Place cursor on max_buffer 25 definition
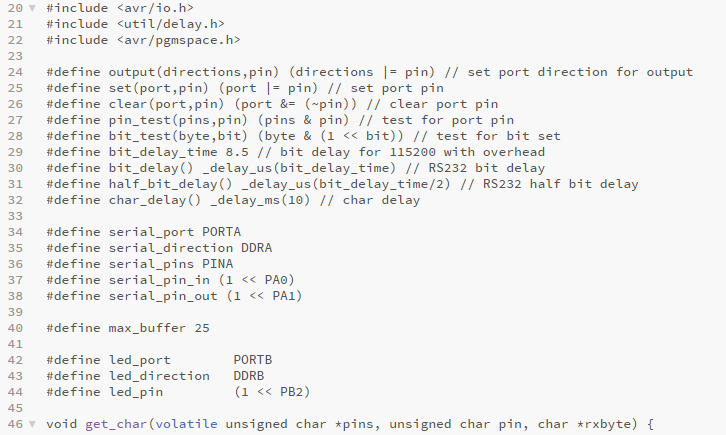726x435 pixels. 159,328
